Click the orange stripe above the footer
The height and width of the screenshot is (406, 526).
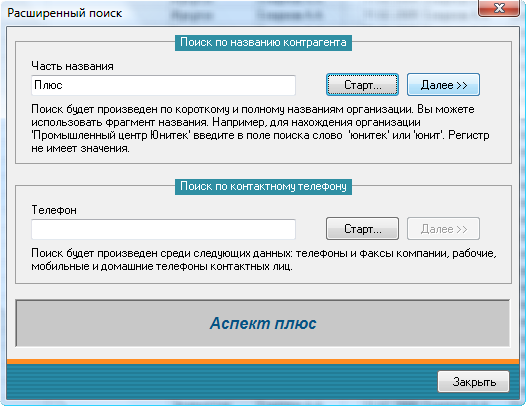coord(263,362)
